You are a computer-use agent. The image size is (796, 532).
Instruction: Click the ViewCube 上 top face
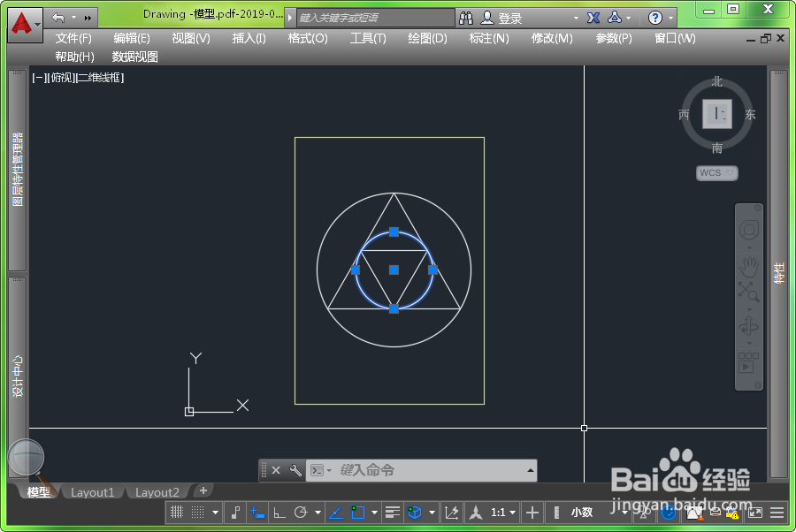click(716, 114)
